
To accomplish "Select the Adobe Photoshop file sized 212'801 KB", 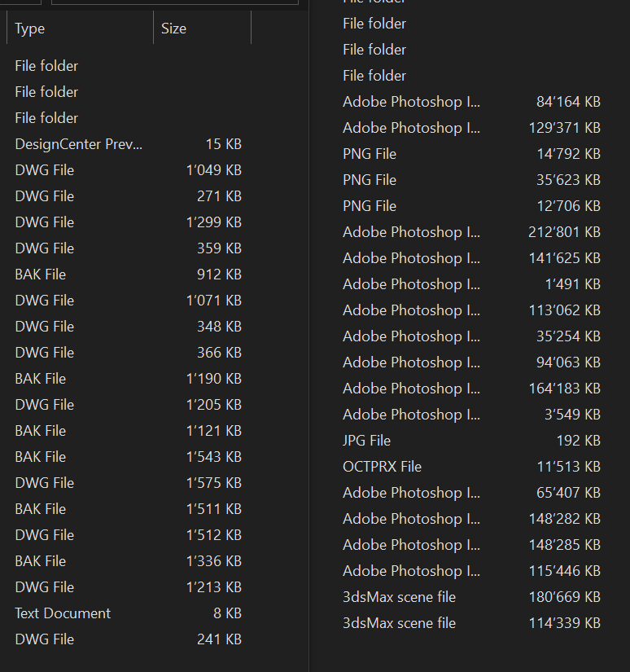I will (x=411, y=232).
